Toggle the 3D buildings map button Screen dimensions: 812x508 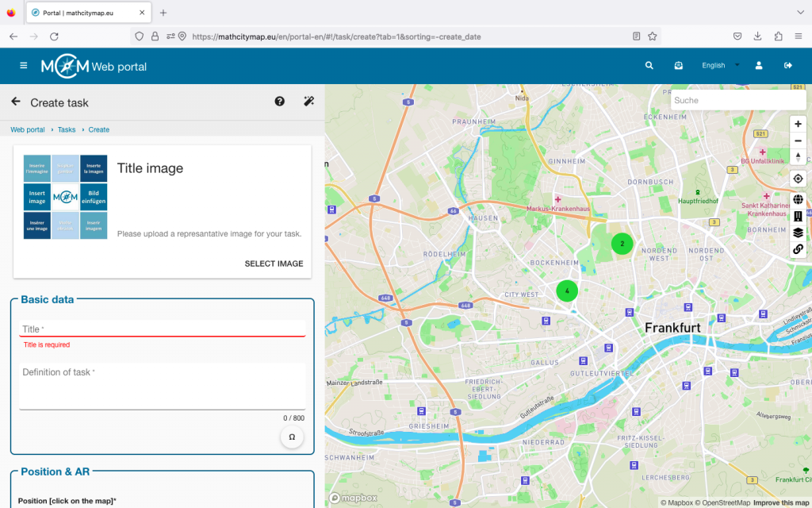click(x=798, y=216)
